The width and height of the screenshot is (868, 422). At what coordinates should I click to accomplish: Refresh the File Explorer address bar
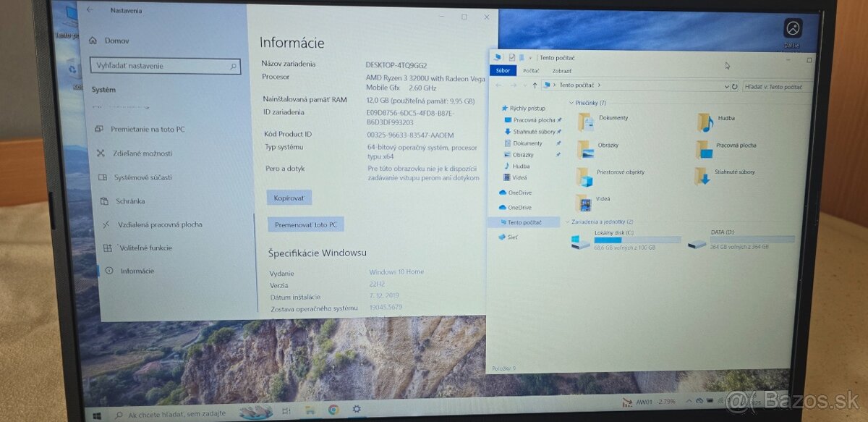pyautogui.click(x=735, y=86)
